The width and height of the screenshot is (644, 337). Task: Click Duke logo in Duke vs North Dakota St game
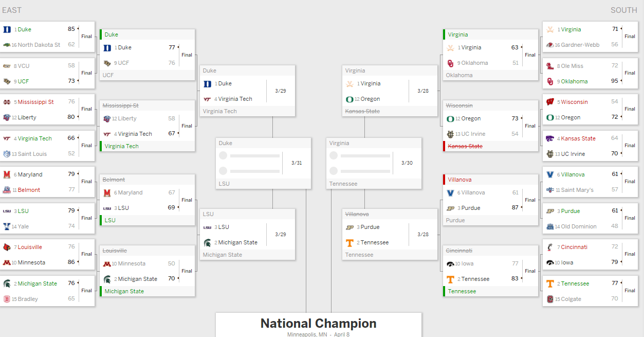(x=7, y=29)
